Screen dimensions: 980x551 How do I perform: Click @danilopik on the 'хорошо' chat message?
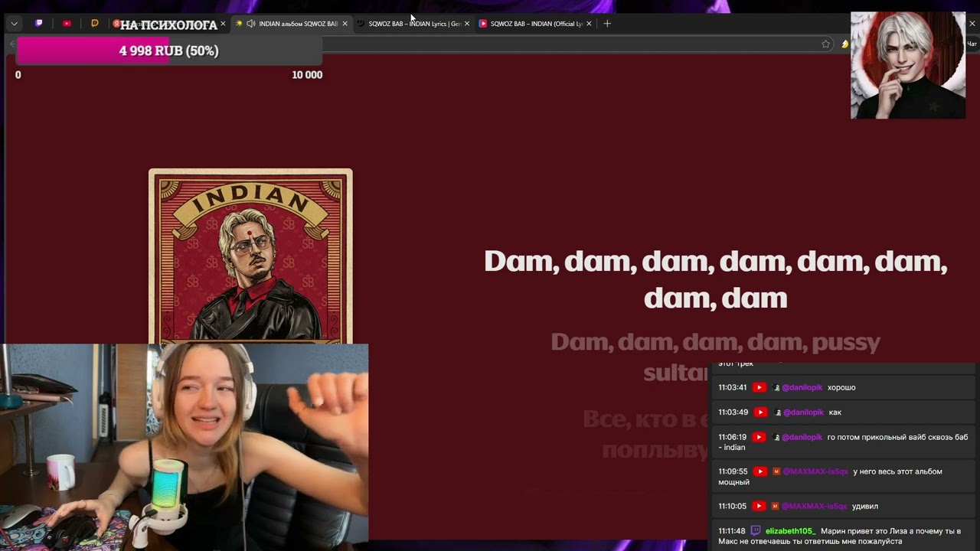click(802, 388)
